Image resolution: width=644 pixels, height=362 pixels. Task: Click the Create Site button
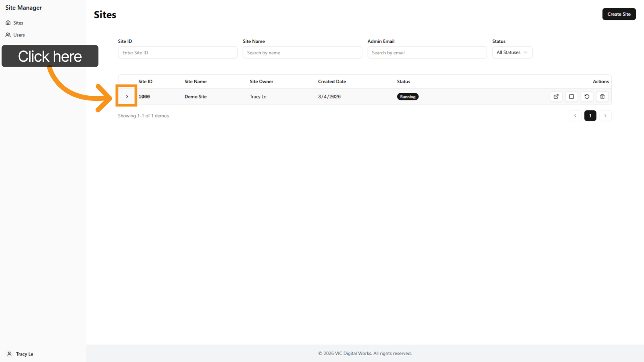tap(619, 14)
